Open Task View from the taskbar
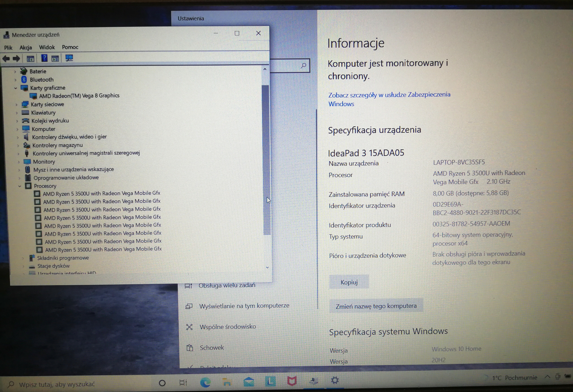This screenshot has height=392, width=573. pos(183,383)
